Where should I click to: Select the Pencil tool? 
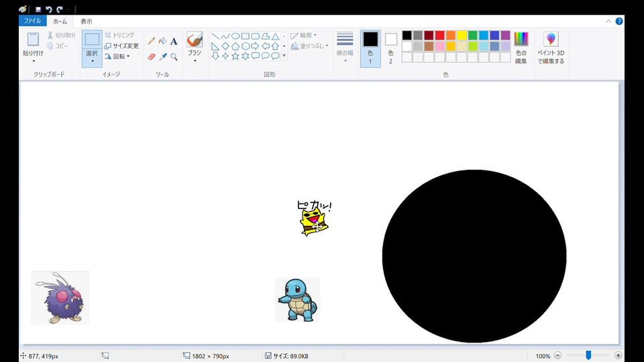point(152,41)
